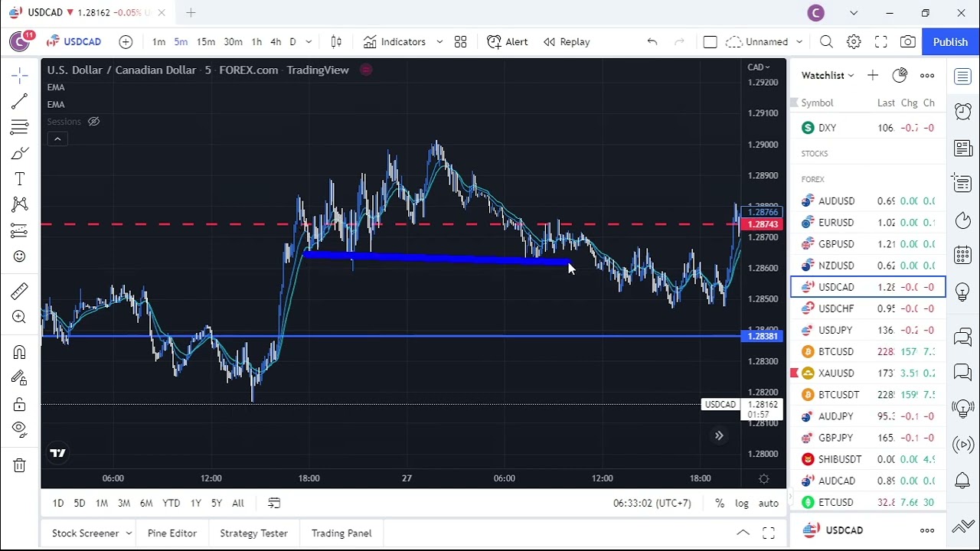The image size is (980, 551).
Task: Start bar Replay mode
Action: (567, 42)
